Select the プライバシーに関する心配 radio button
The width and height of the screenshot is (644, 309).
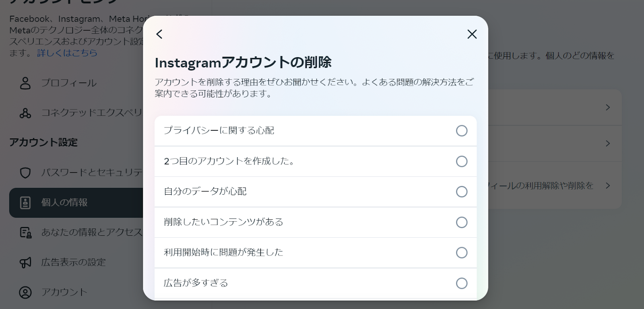coord(462,131)
